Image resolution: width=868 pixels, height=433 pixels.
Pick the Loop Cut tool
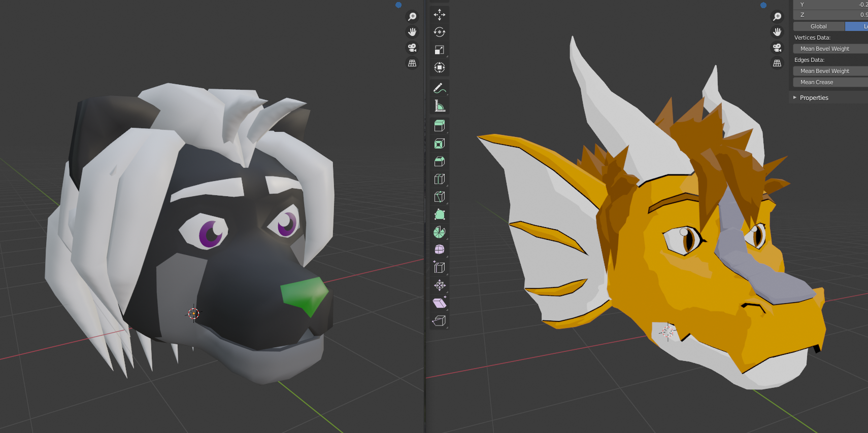tap(440, 179)
